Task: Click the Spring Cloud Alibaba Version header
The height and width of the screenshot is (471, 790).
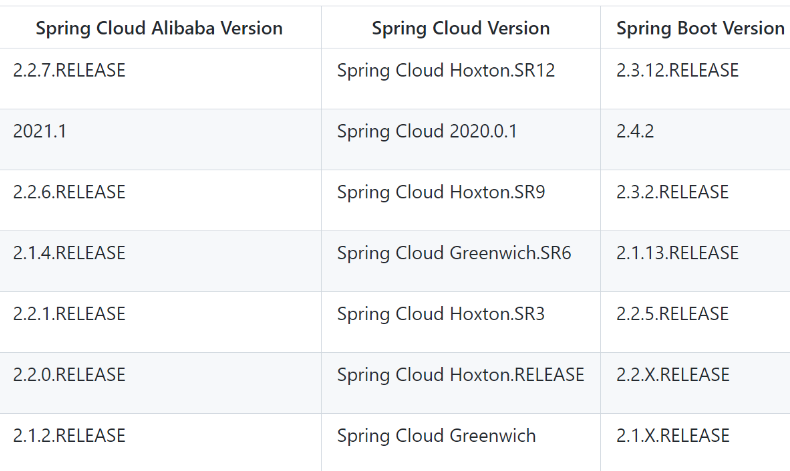Action: pos(159,28)
